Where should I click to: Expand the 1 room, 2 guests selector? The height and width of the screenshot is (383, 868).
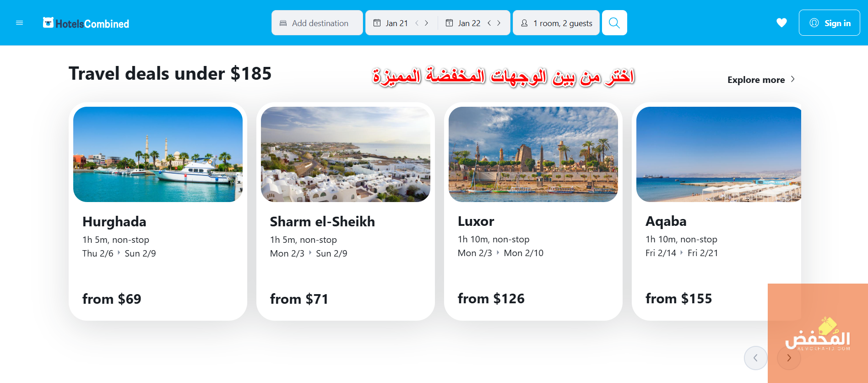point(556,23)
